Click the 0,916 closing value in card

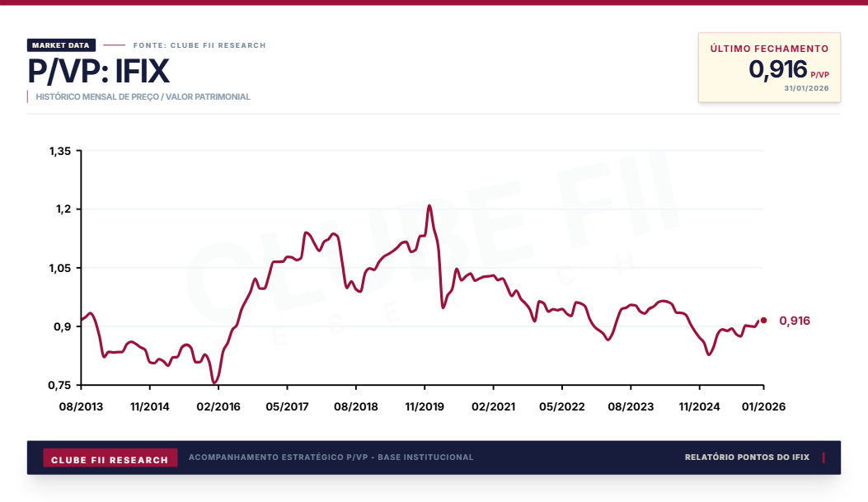tap(777, 70)
